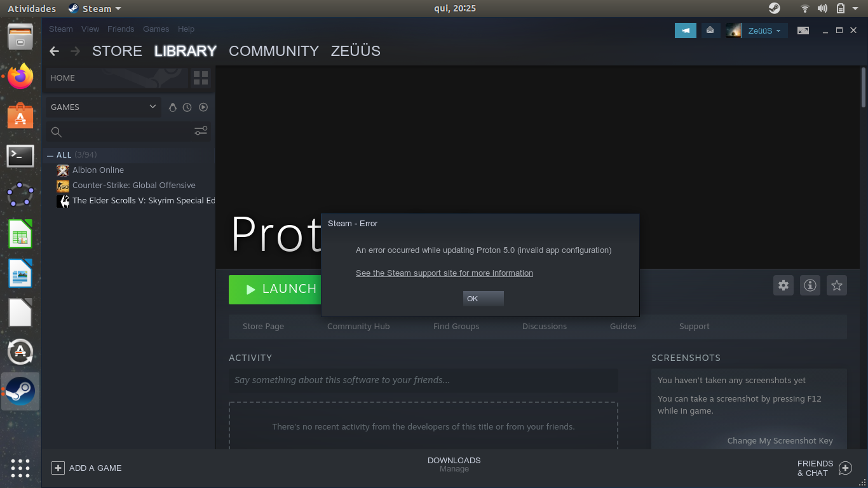Click the green LAUNCH button
868x488 pixels.
point(275,289)
